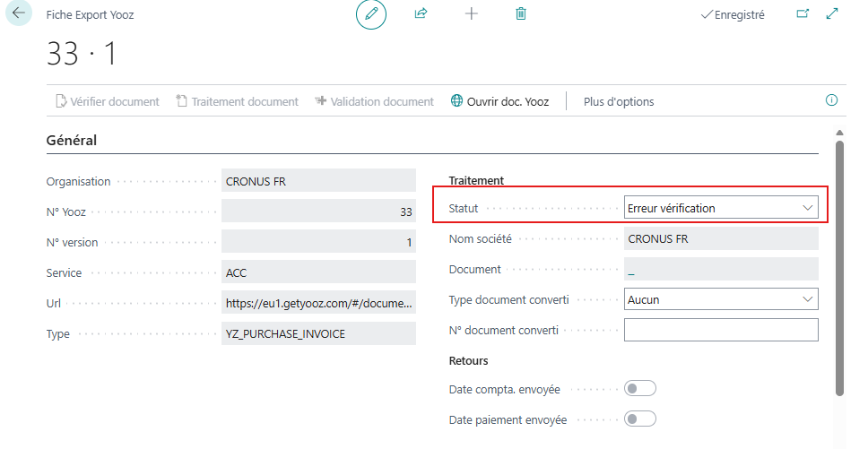
Task: Click N° document converti input field
Action: click(x=721, y=330)
